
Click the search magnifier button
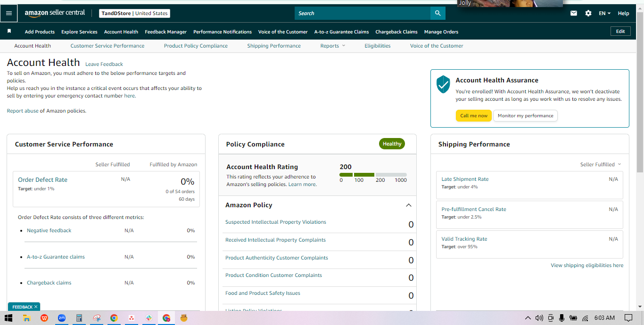click(x=438, y=13)
